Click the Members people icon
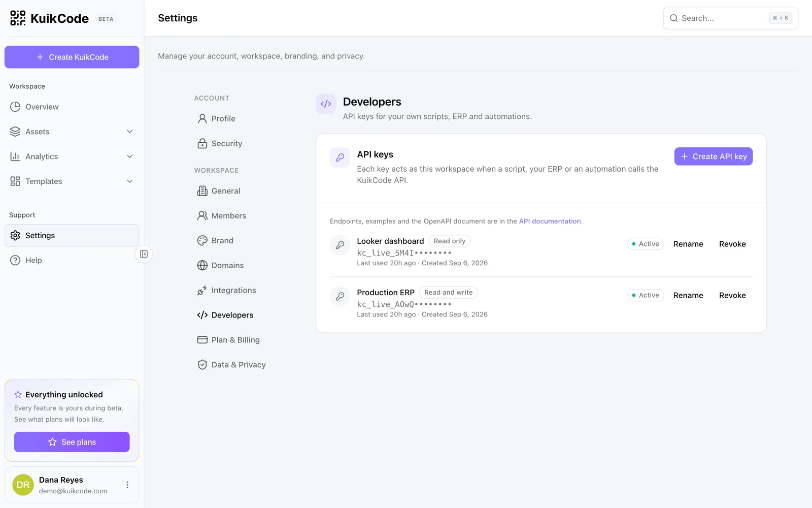 coord(202,216)
